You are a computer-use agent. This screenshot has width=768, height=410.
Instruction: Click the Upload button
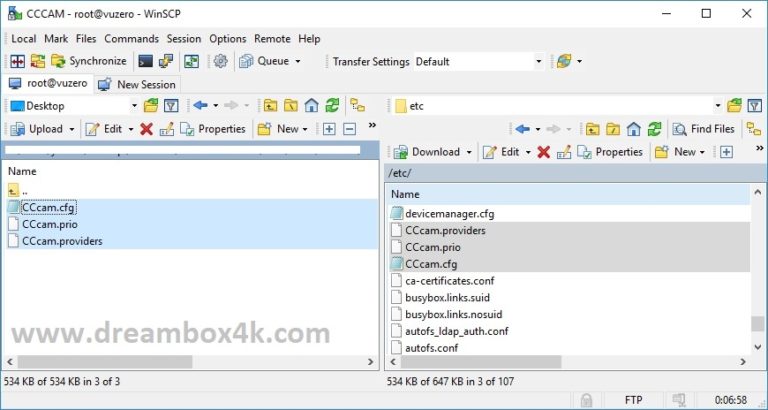[37, 129]
